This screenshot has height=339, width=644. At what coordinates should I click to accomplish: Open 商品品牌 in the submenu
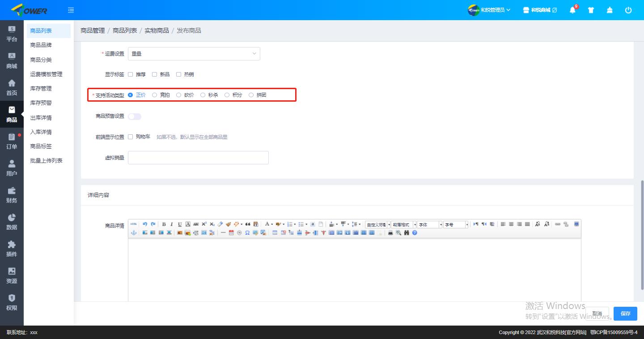41,45
